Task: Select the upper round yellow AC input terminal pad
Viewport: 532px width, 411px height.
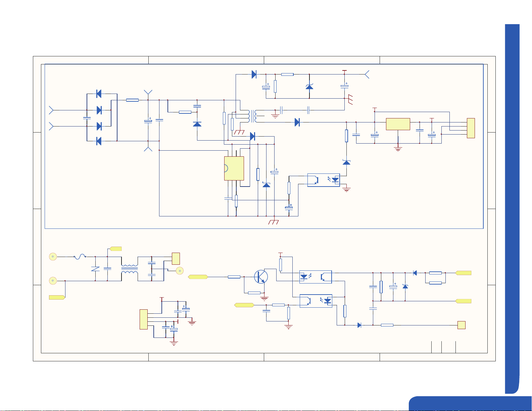Action: tap(53, 257)
